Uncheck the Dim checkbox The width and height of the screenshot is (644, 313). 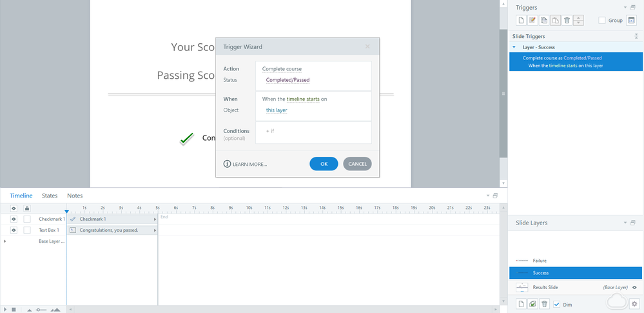point(556,304)
